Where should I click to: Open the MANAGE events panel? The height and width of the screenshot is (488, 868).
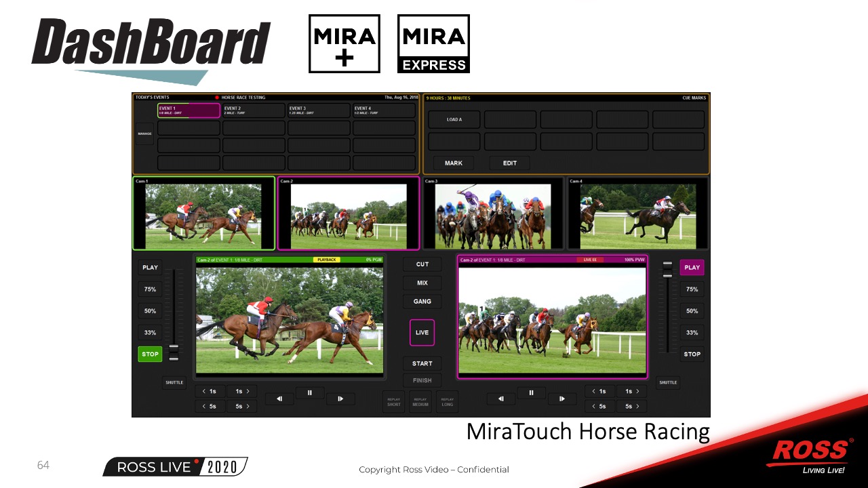click(x=144, y=134)
